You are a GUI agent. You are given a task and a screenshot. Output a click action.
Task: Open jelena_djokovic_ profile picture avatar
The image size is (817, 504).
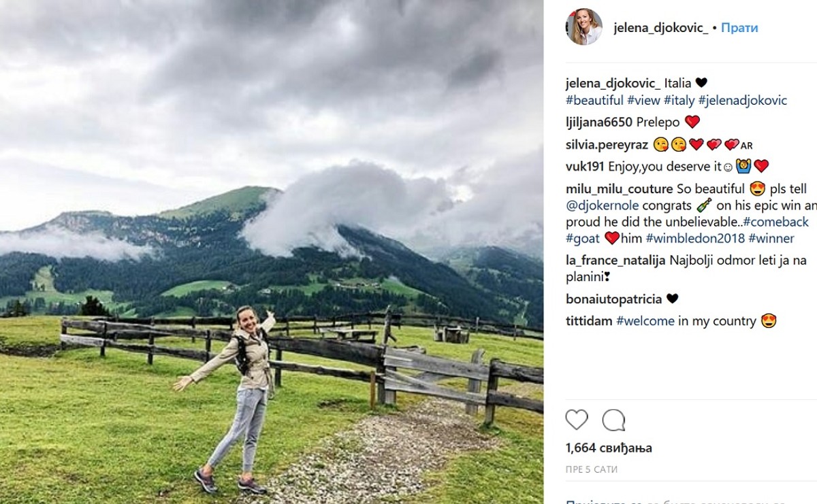(x=584, y=27)
